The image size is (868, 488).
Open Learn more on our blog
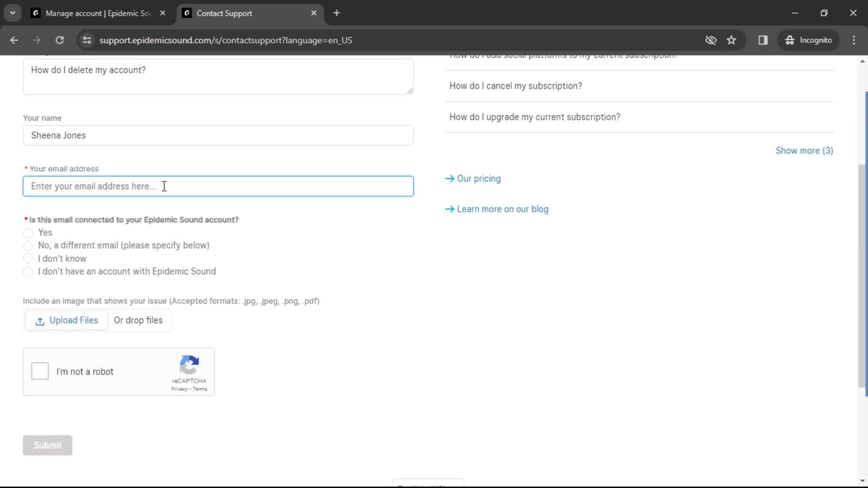[503, 209]
